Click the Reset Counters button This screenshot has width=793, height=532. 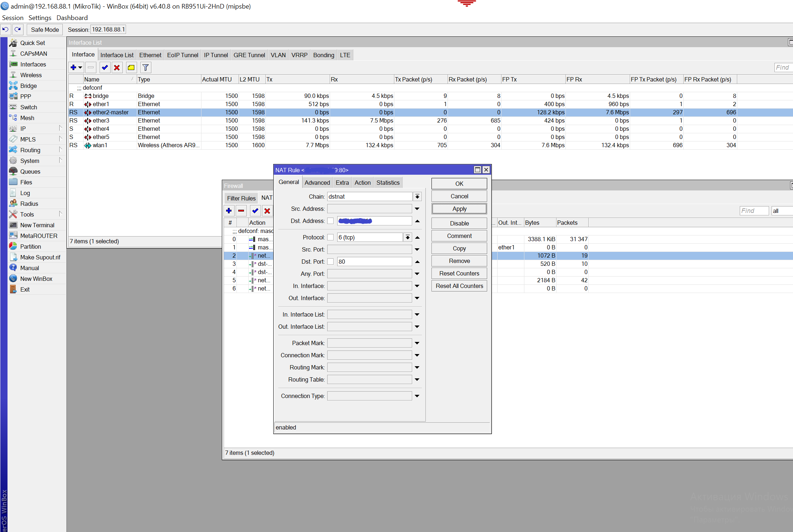pyautogui.click(x=459, y=273)
